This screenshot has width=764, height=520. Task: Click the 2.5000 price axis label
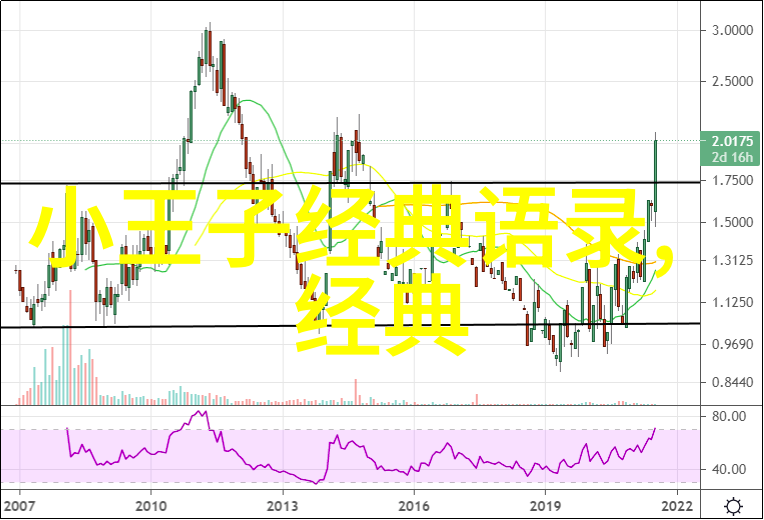(x=732, y=81)
